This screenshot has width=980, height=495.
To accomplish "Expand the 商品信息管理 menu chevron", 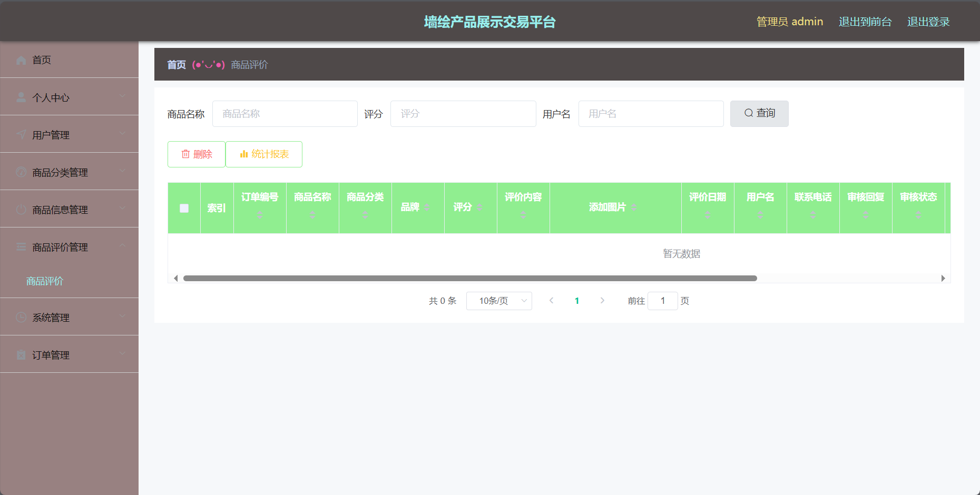I will [x=122, y=208].
